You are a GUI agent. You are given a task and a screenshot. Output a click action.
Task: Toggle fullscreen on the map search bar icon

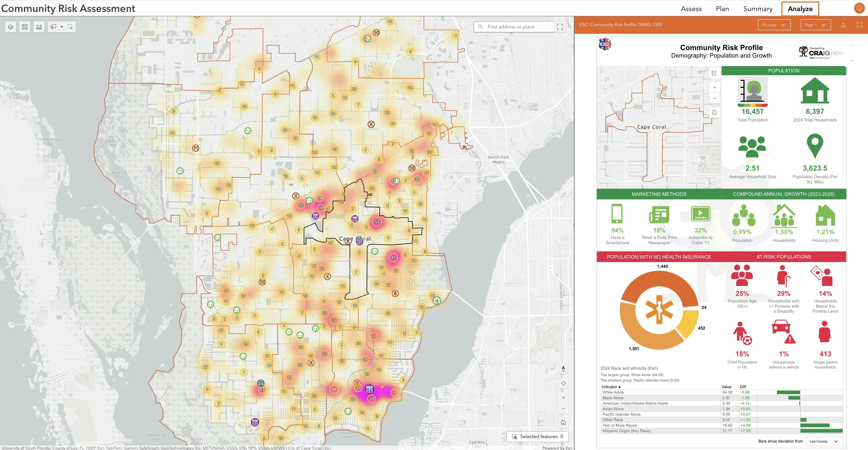point(560,27)
